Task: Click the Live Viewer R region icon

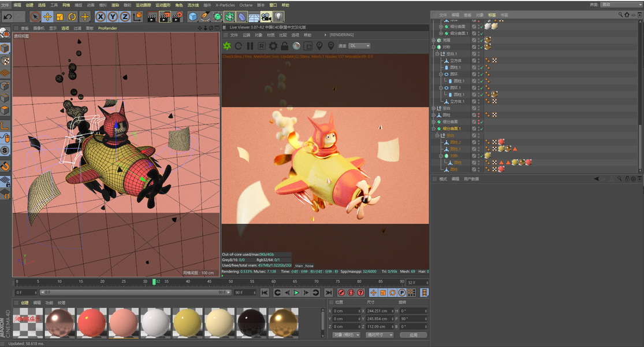Action: click(x=261, y=46)
